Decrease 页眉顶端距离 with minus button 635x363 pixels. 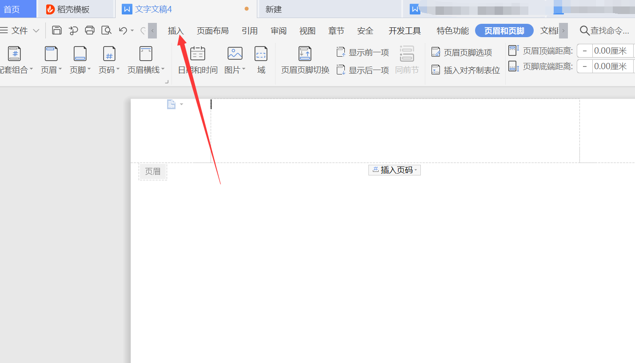click(x=584, y=51)
